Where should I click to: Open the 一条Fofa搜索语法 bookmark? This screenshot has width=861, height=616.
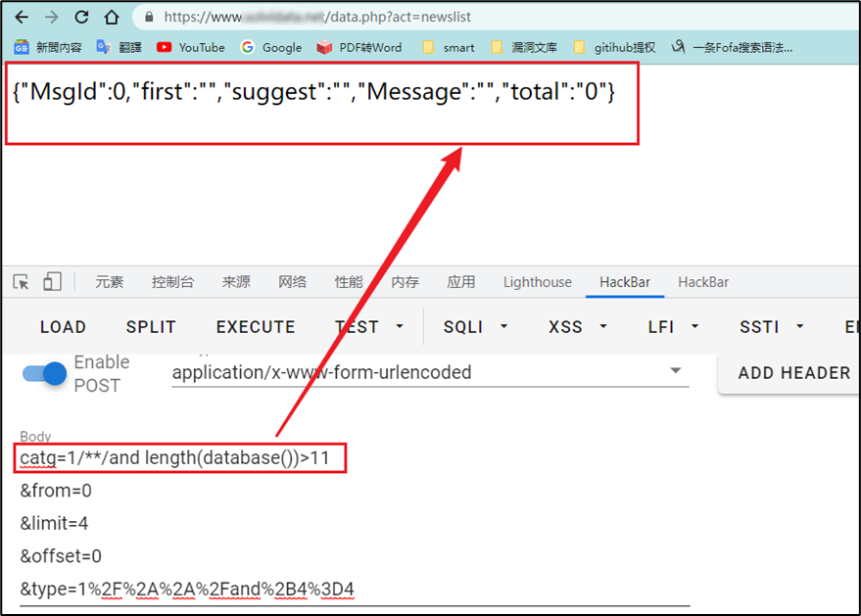732,48
